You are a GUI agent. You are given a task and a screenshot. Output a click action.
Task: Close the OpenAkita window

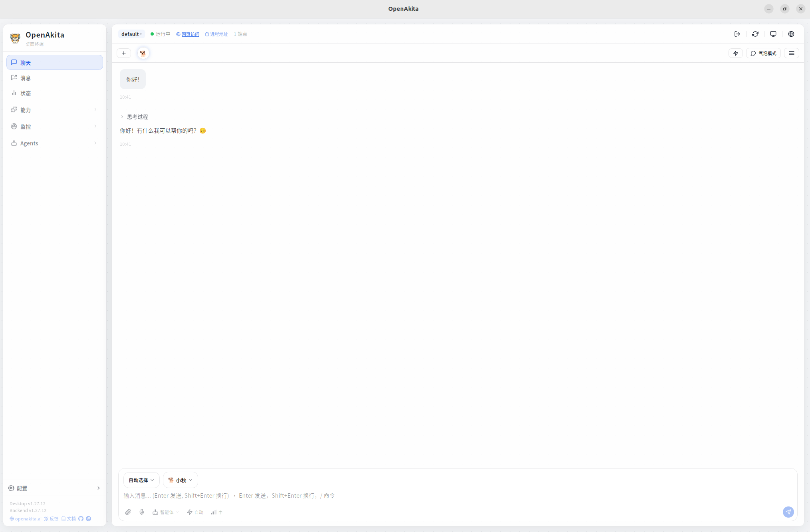tap(801, 9)
